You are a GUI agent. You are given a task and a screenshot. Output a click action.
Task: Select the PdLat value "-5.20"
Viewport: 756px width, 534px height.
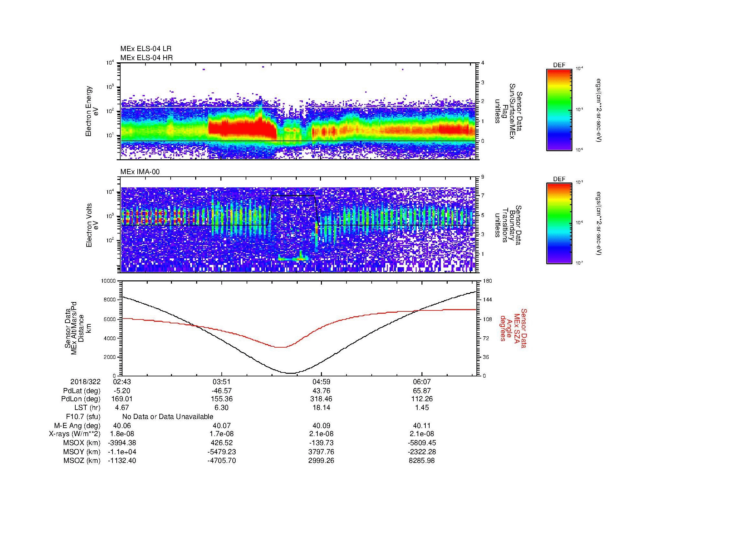point(122,391)
